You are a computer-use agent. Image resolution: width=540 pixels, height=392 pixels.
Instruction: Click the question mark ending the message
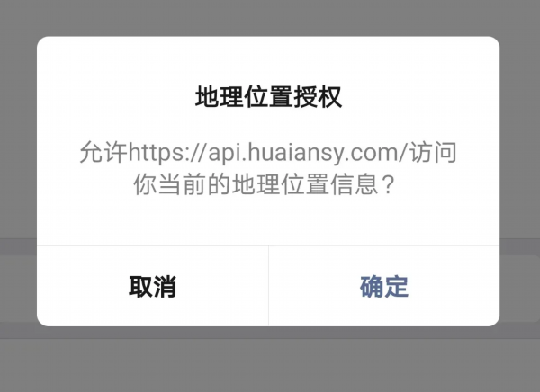[388, 184]
